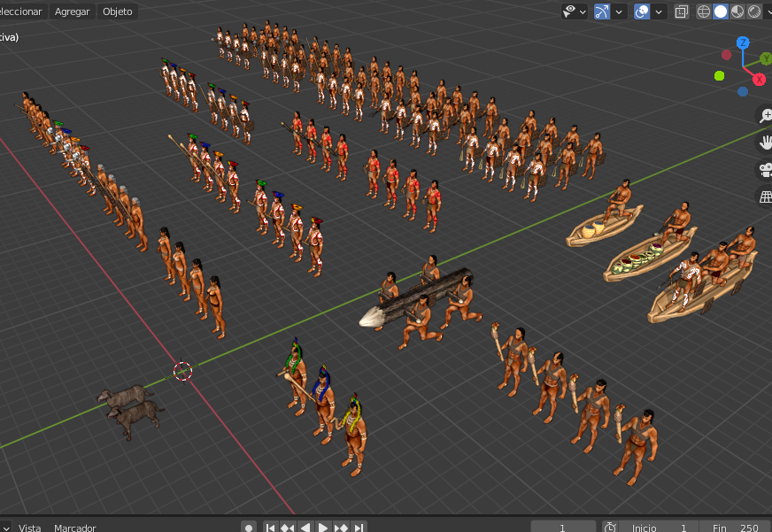Click the current frame field showing 1
Screen dimensions: 772x532
563,528
